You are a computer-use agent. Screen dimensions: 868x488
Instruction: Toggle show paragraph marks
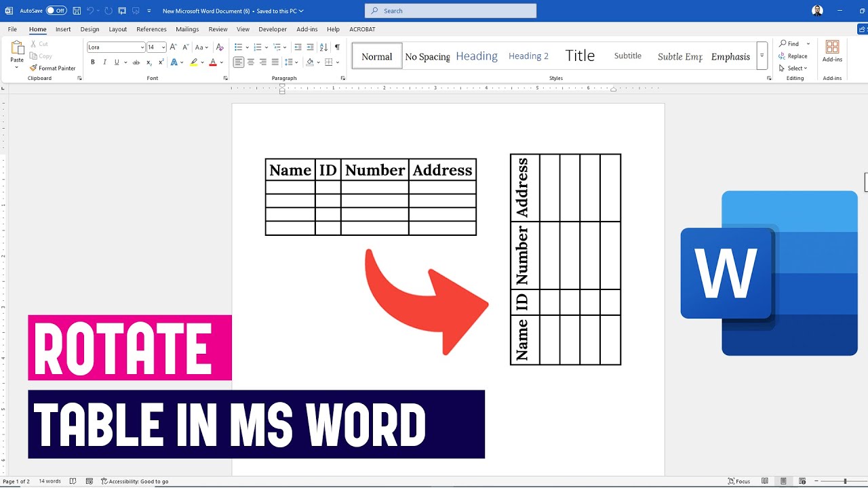click(337, 47)
